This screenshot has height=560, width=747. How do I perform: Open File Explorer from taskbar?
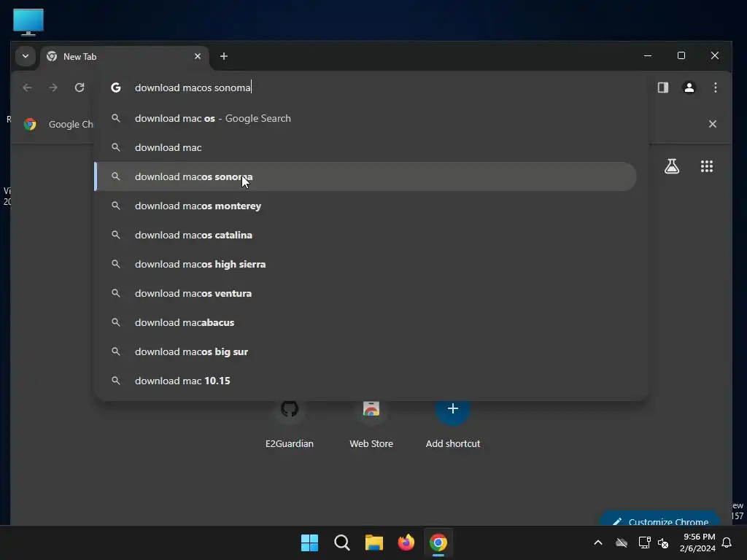(374, 542)
